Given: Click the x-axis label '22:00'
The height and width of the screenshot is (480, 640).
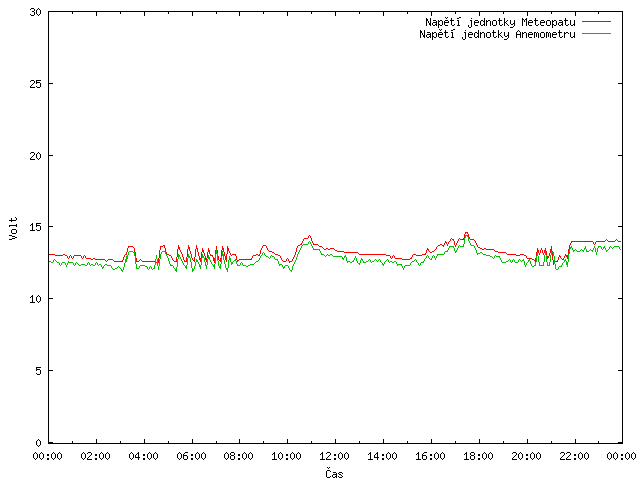Looking at the screenshot, I should click(x=574, y=456).
